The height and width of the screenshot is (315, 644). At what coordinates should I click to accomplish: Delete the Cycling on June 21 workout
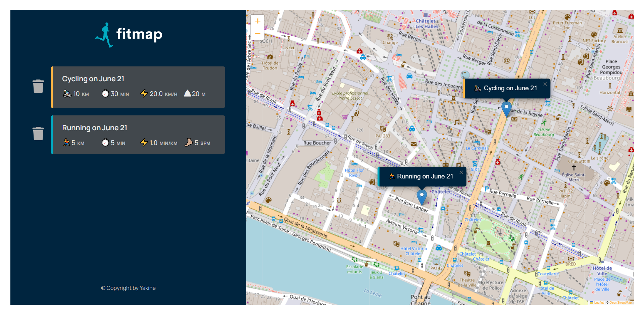[x=38, y=86]
